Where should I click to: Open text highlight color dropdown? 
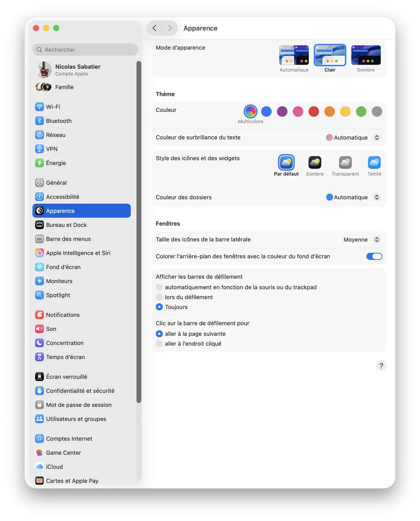point(353,138)
